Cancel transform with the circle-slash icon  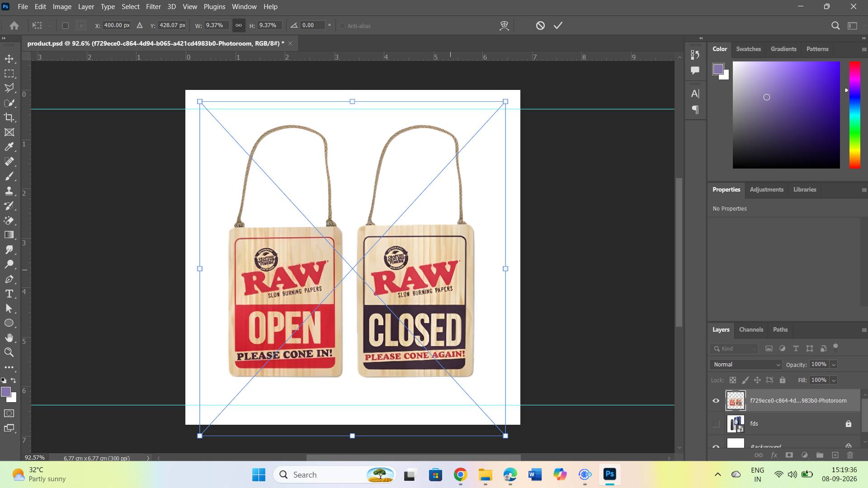click(x=540, y=26)
